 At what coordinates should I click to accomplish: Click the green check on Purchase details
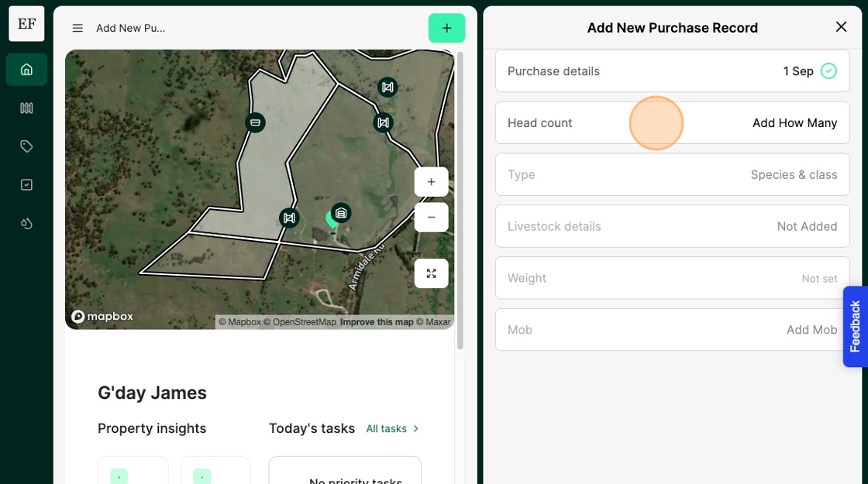(x=828, y=70)
